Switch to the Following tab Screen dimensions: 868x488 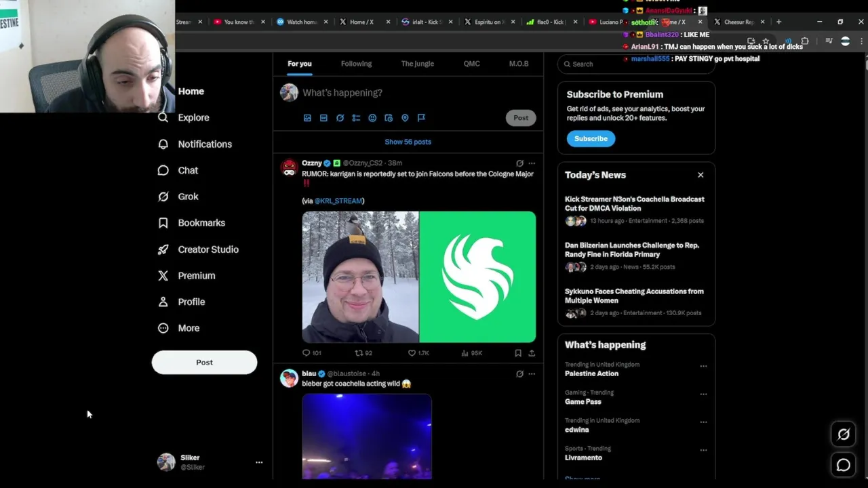pyautogui.click(x=356, y=64)
